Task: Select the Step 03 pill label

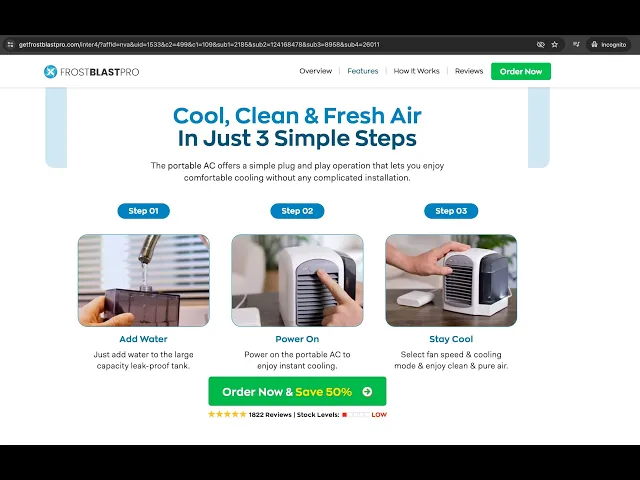Action: coord(451,211)
